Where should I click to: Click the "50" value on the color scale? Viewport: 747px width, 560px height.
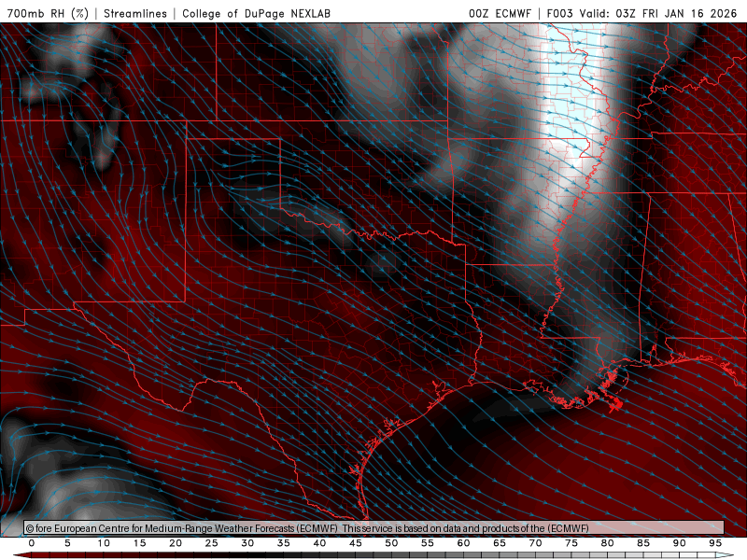[391, 543]
